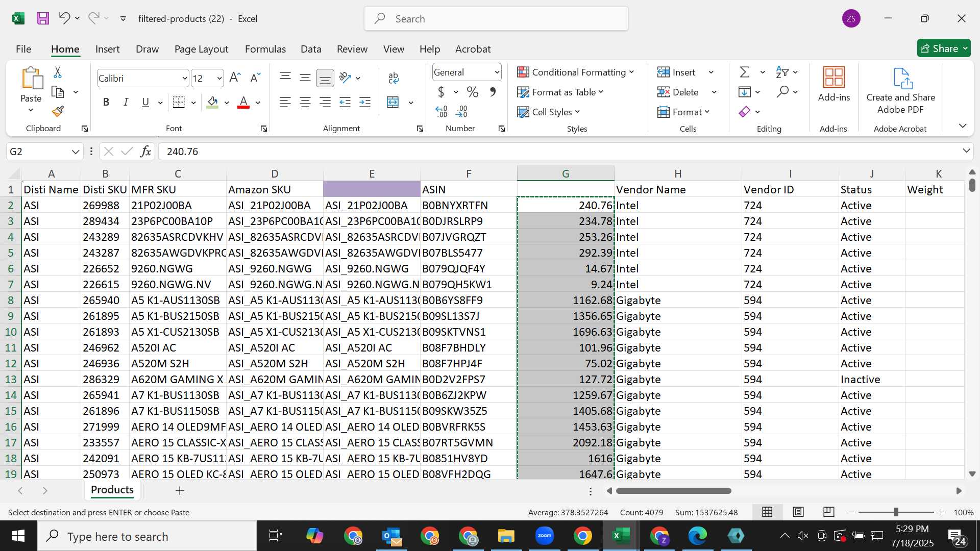Open Find and Select magnifier

pos(782,92)
